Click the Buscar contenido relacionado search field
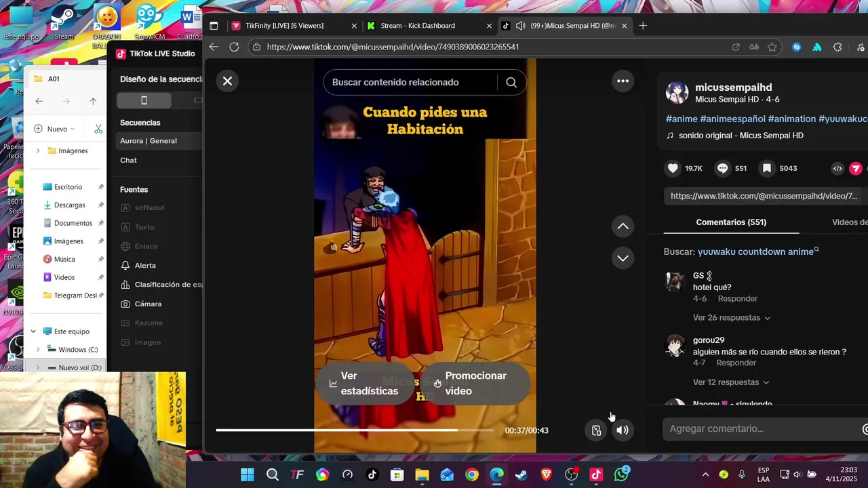 click(x=412, y=82)
